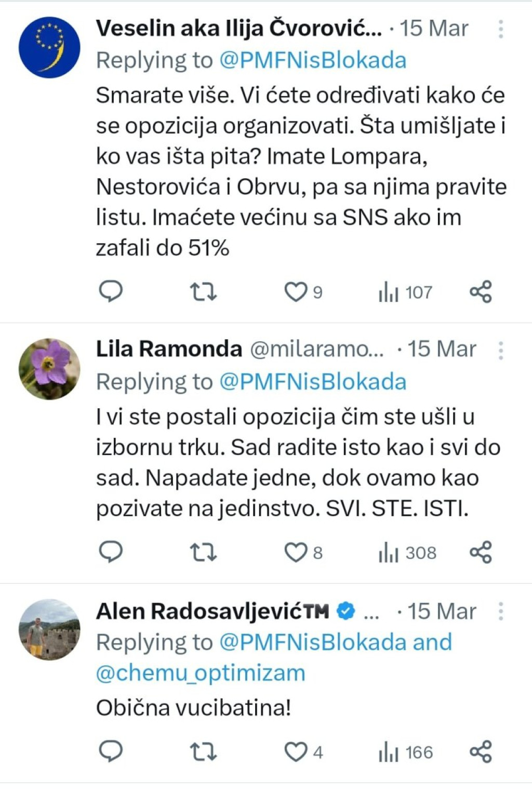Image resolution: width=532 pixels, height=789 pixels.
Task: View analytics showing 308 views
Action: pyautogui.click(x=407, y=553)
